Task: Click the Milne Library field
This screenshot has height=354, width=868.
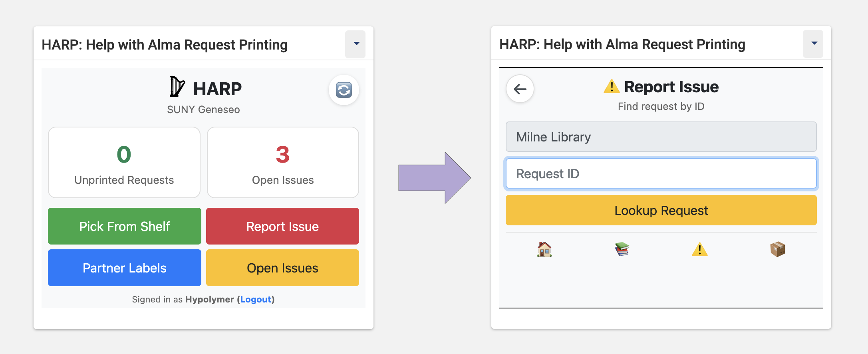Action: (661, 137)
